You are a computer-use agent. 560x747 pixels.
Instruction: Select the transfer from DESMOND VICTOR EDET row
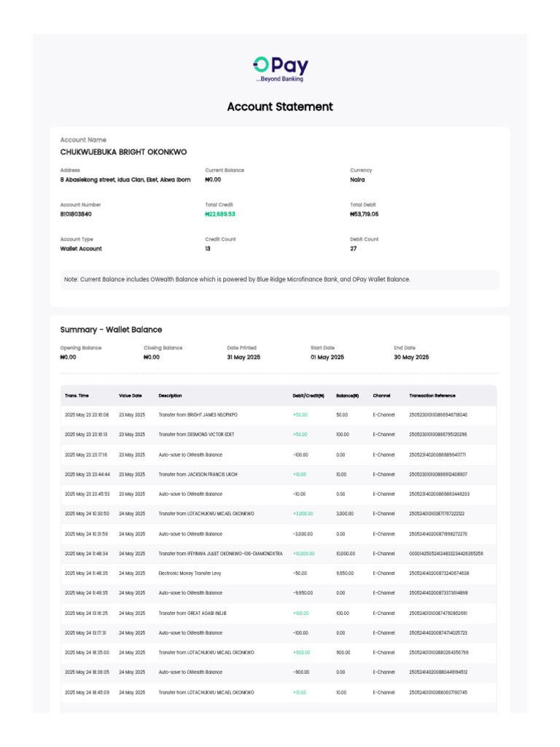[196, 434]
